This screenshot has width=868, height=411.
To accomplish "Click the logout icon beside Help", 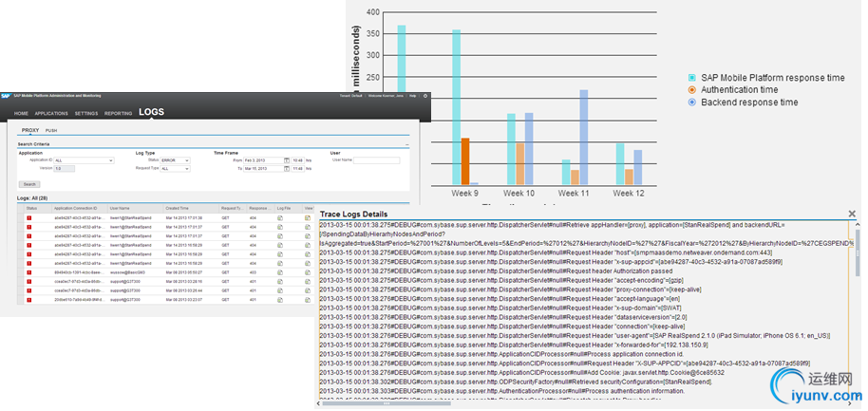I will coord(425,96).
